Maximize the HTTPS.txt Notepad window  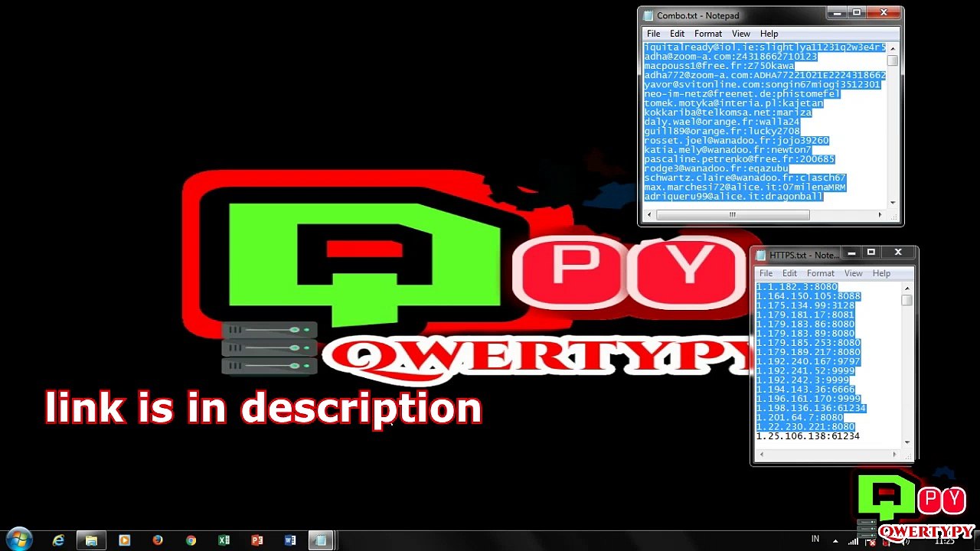(x=871, y=253)
